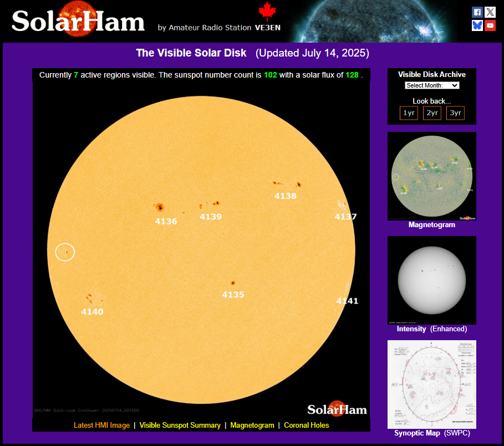Look back 1yr in archive
504x446 pixels.
pyautogui.click(x=409, y=113)
